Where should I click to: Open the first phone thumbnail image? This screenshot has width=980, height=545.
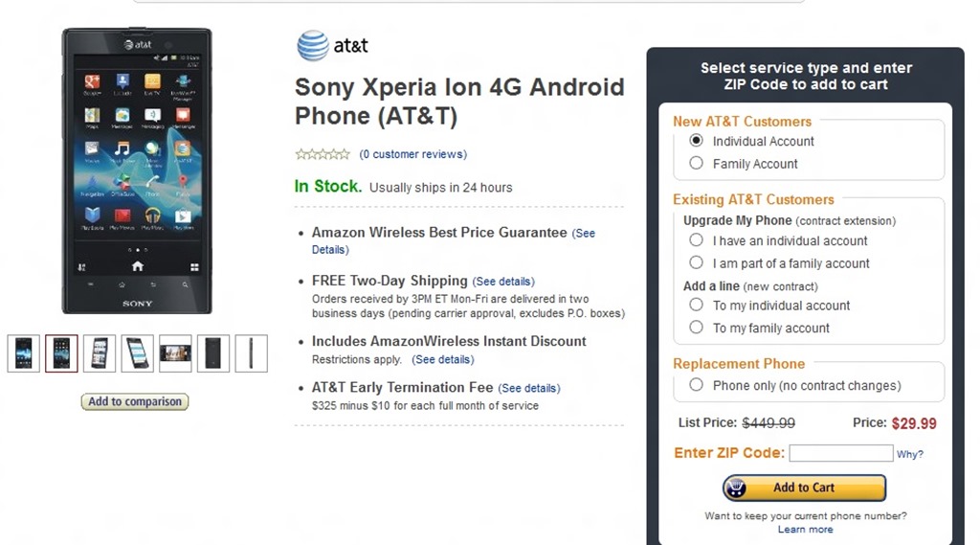click(23, 353)
